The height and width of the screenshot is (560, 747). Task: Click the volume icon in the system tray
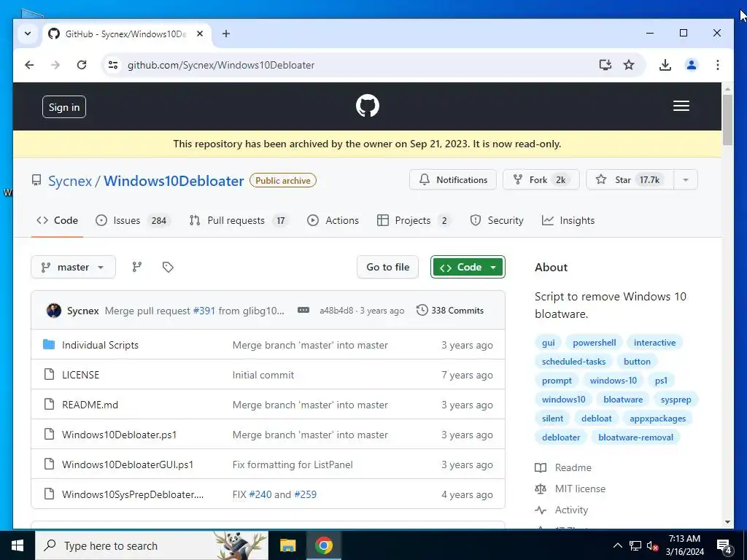[x=652, y=546]
